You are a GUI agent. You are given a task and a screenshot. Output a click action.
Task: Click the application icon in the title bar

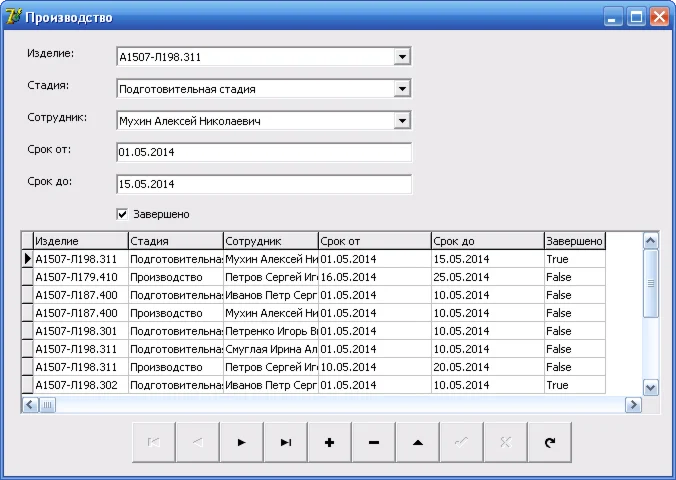pyautogui.click(x=13, y=17)
